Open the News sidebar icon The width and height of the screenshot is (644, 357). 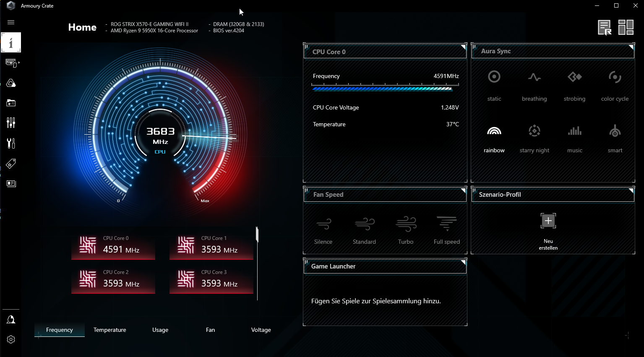(x=11, y=183)
